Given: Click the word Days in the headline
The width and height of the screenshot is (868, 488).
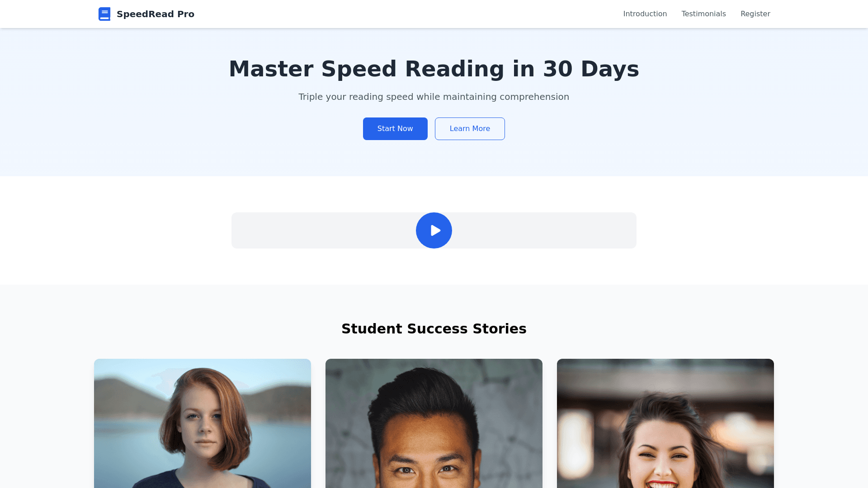Looking at the screenshot, I should [609, 69].
